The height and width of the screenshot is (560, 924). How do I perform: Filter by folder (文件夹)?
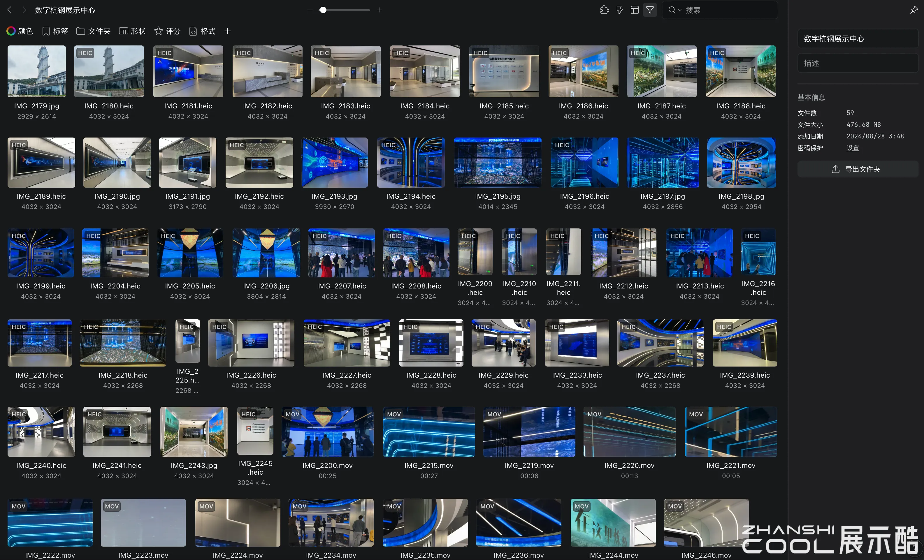93,31
